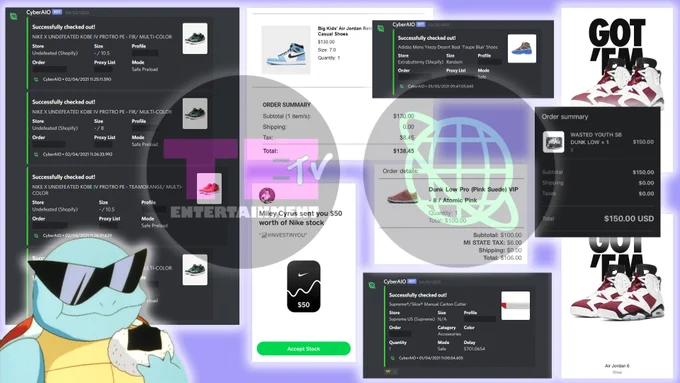The width and height of the screenshot is (680, 383).
Task: Click Miley Cyrus's pink profile avatar
Action: point(267,196)
